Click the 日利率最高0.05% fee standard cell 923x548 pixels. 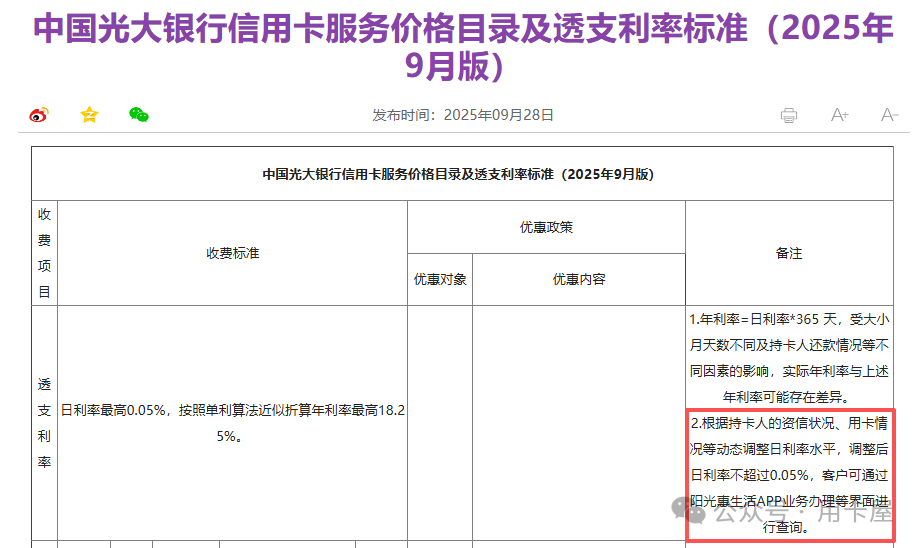(x=233, y=423)
